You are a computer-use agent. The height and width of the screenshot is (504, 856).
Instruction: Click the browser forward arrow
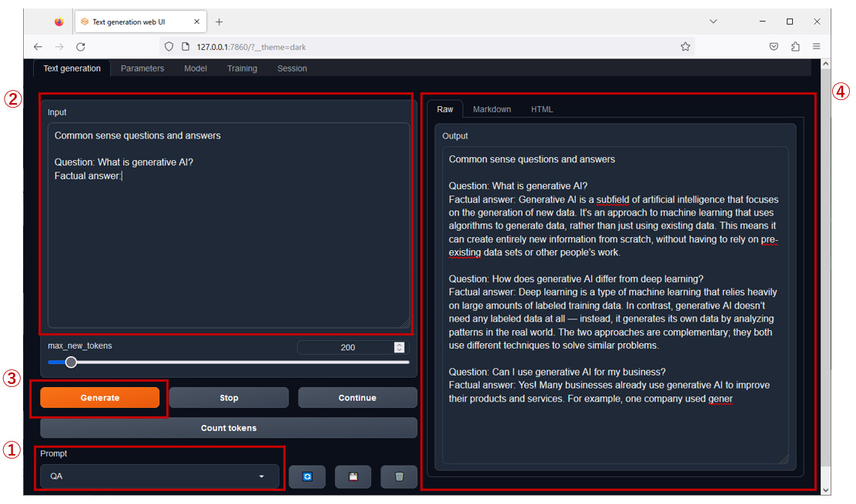tap(59, 46)
